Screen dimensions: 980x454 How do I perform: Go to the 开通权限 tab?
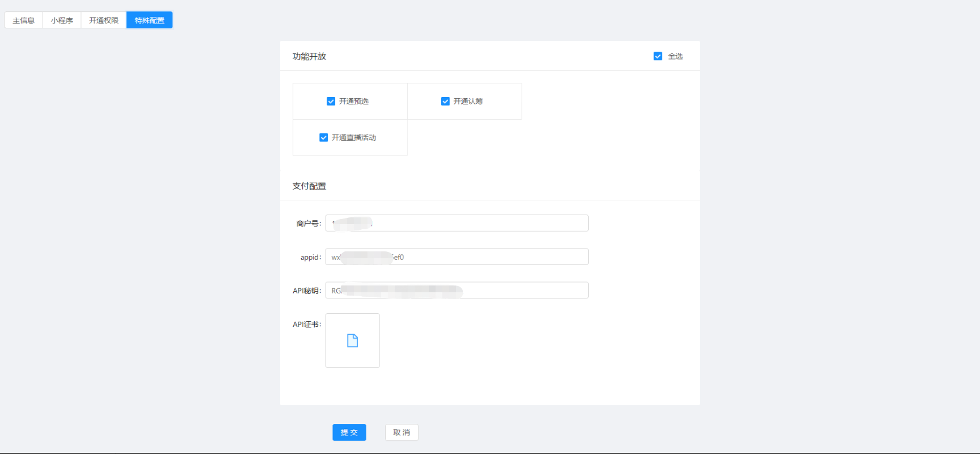click(104, 20)
